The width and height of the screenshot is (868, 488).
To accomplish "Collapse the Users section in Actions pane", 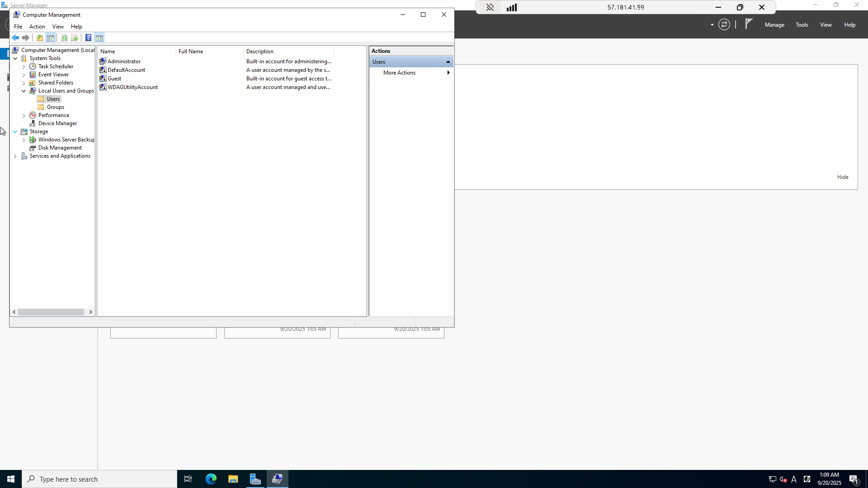I will (x=448, y=62).
